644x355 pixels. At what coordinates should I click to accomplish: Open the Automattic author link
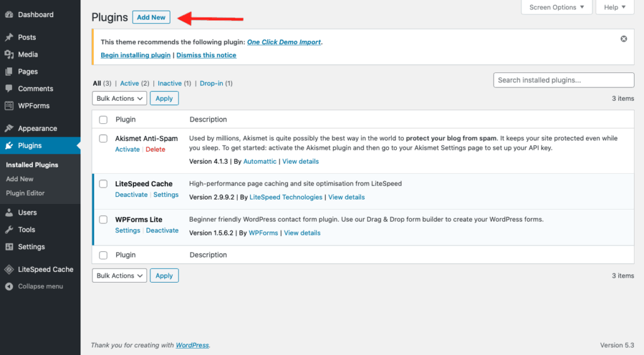point(260,162)
